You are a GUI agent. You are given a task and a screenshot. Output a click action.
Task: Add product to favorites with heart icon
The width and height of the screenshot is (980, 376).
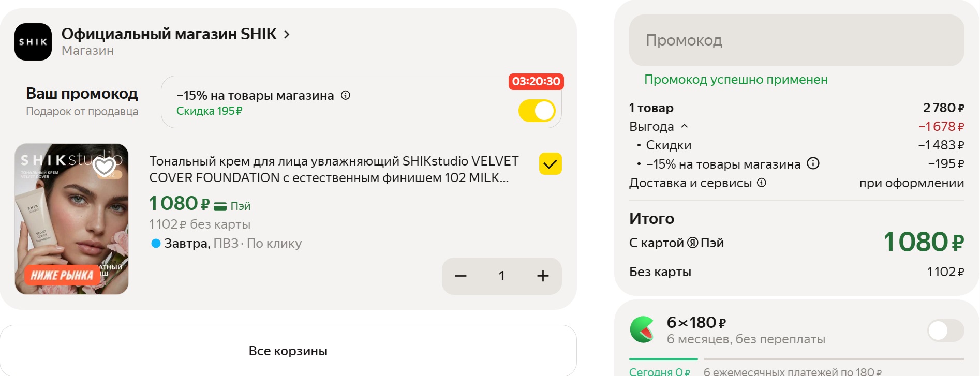(104, 167)
